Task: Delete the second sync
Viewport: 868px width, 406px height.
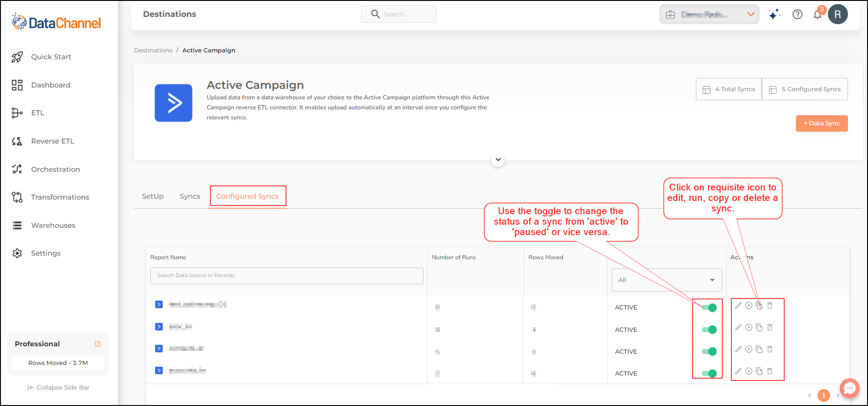Action: pyautogui.click(x=770, y=328)
